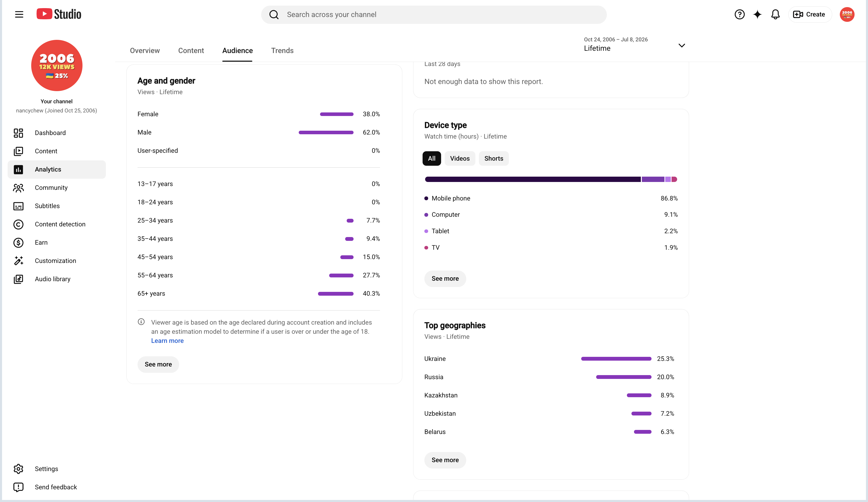Switch to the Trends tab

coord(282,51)
